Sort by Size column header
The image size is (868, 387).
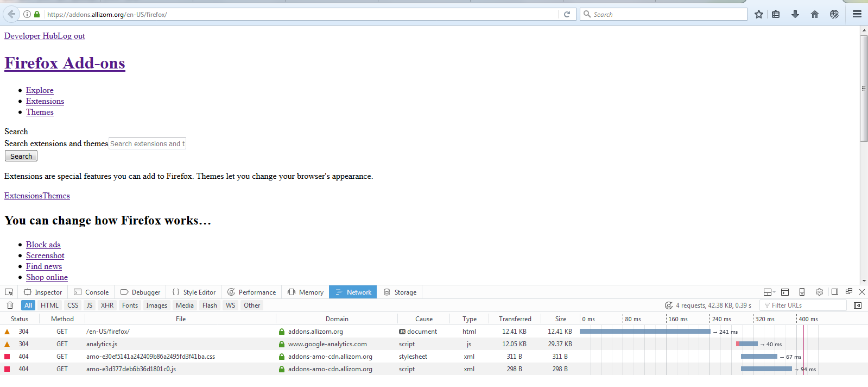point(561,319)
